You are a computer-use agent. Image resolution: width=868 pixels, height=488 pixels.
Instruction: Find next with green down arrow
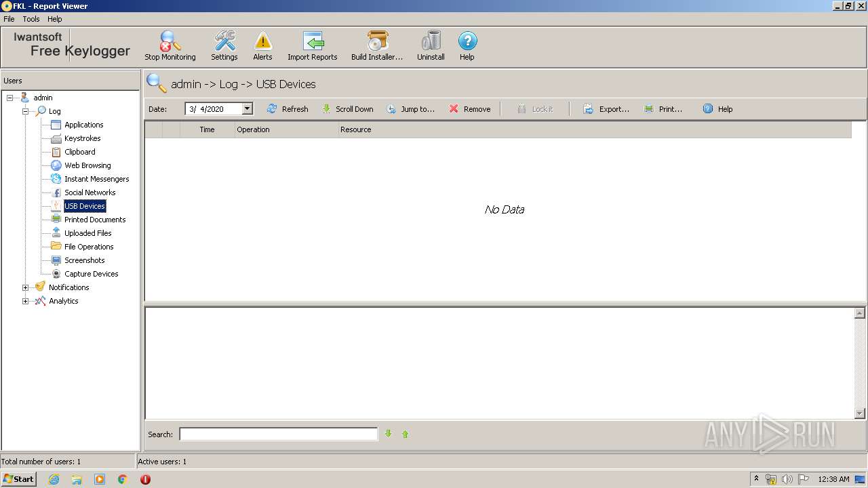coord(389,434)
